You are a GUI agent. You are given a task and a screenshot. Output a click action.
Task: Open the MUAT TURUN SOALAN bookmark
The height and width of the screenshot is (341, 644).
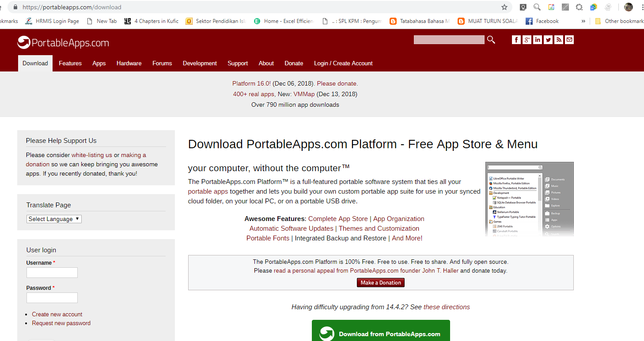[488, 21]
